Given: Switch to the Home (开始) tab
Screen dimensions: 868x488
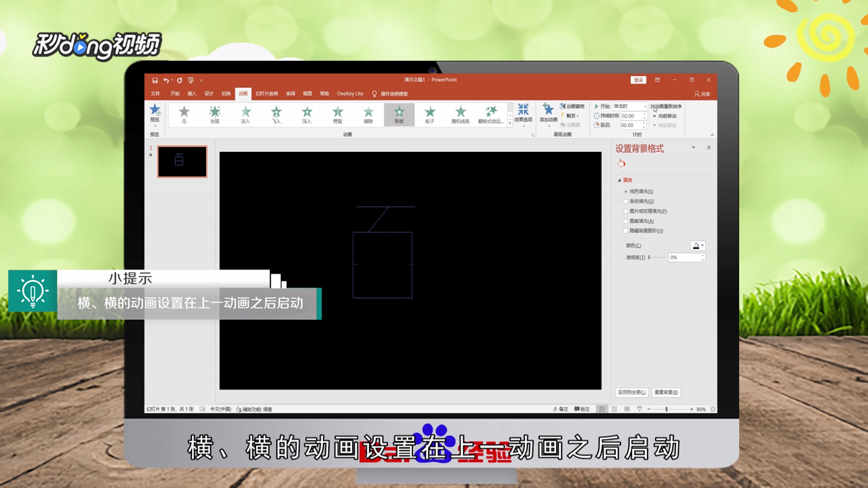Looking at the screenshot, I should [175, 94].
